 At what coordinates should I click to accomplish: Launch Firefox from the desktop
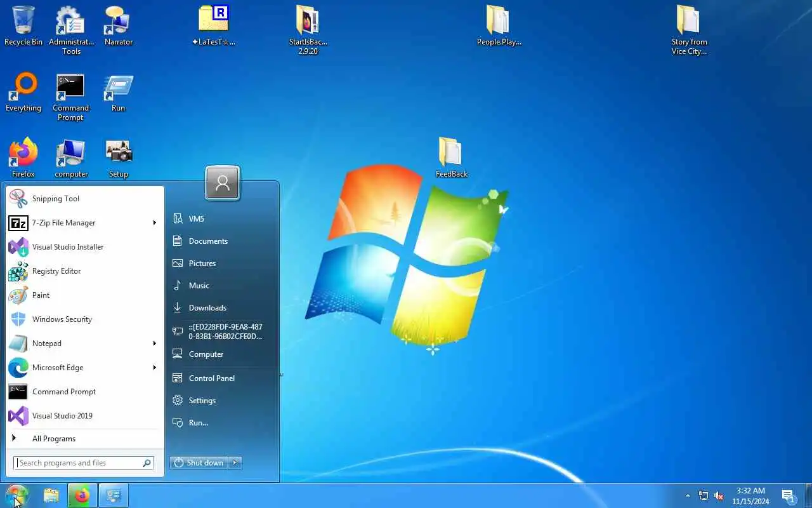point(23,158)
